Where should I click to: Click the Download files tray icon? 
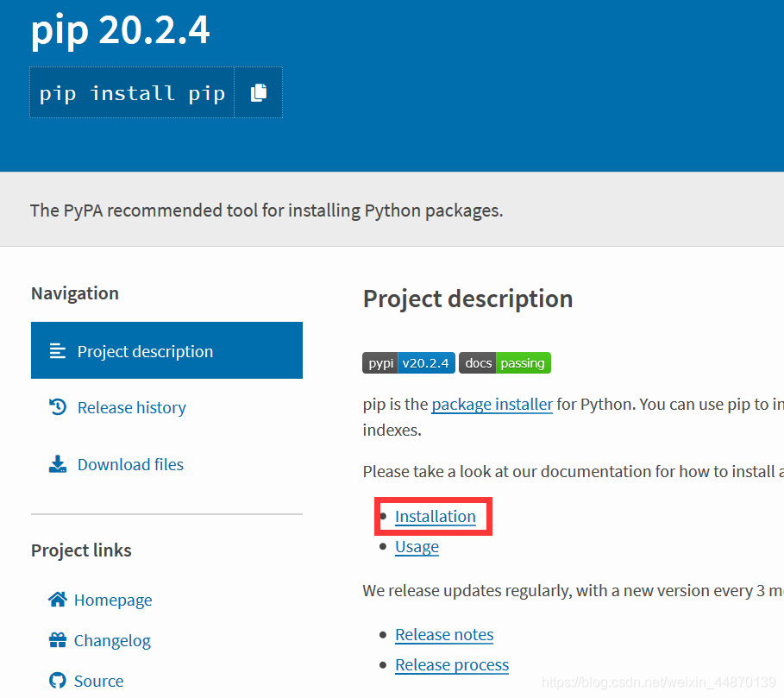point(58,464)
